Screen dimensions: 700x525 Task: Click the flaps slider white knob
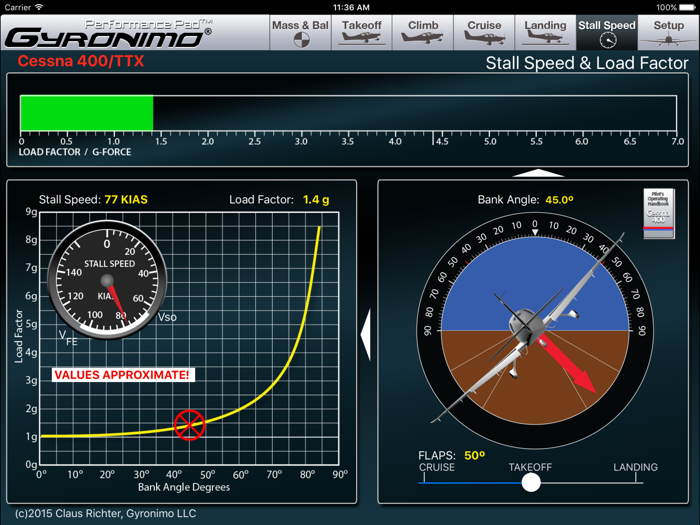(531, 483)
